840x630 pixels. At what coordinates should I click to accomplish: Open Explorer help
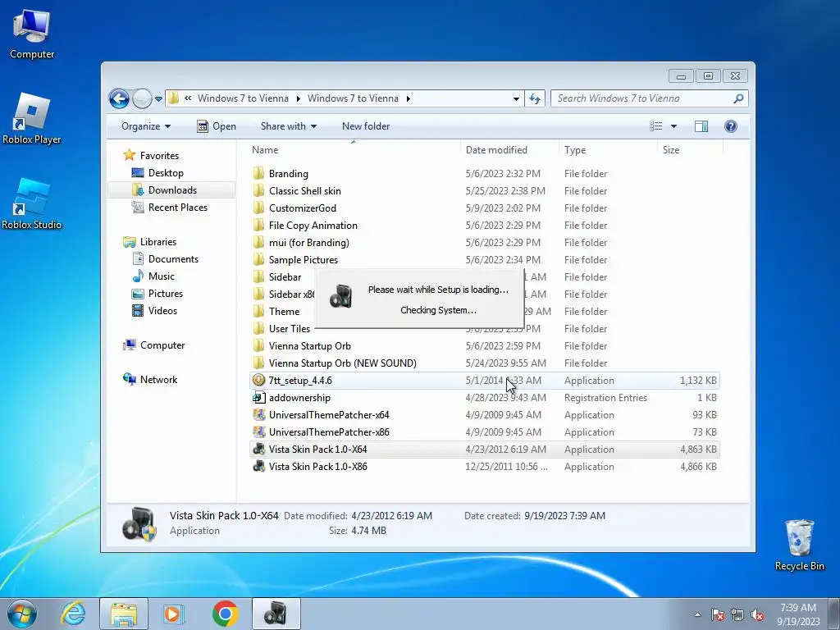(x=730, y=126)
